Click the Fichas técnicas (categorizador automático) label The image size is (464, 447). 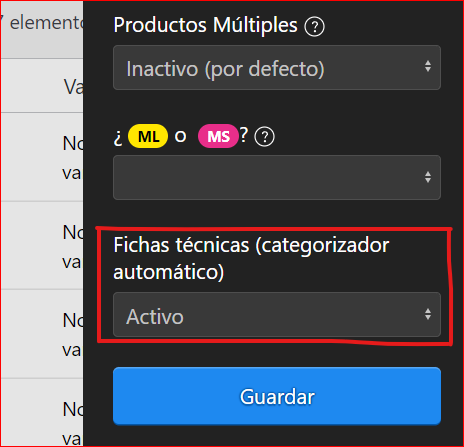[x=251, y=258]
